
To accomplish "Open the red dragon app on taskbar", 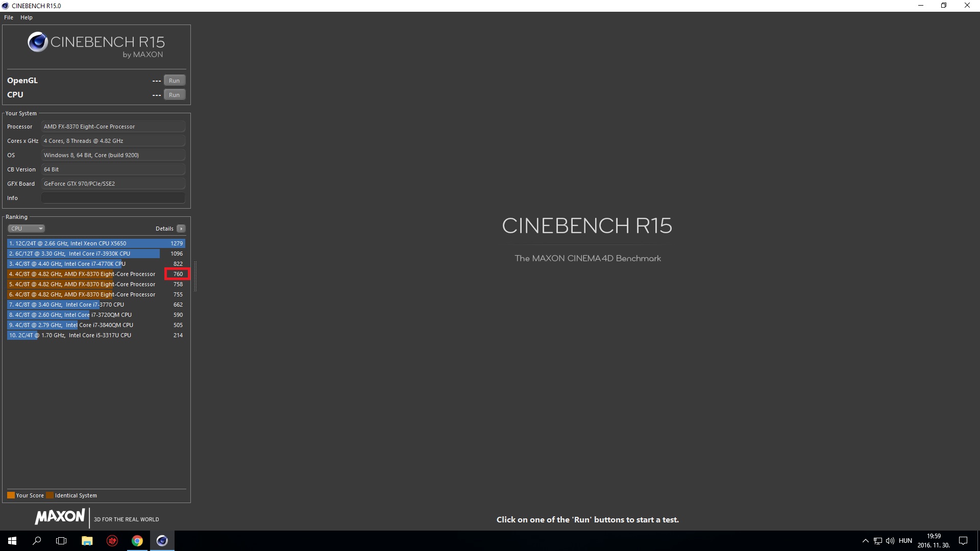I will click(x=112, y=541).
